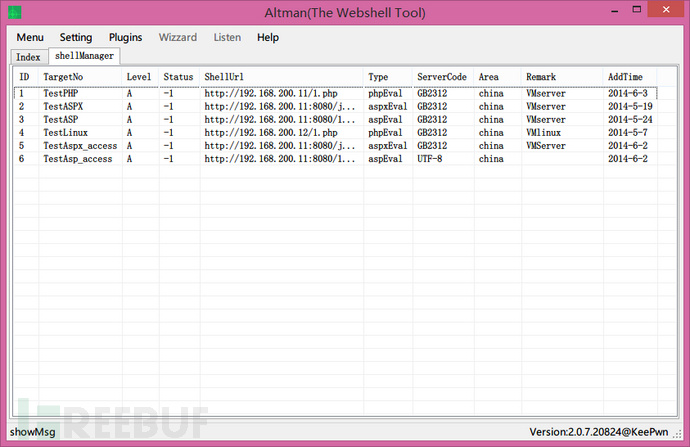Click the UTF-8 server code cell
Screen dimensions: 690x447
pos(429,159)
